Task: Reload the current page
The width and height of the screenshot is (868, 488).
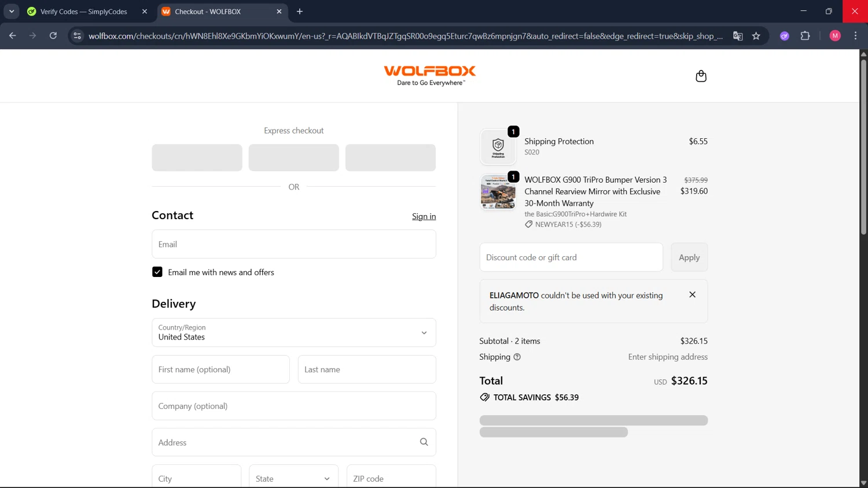Action: coord(53,36)
